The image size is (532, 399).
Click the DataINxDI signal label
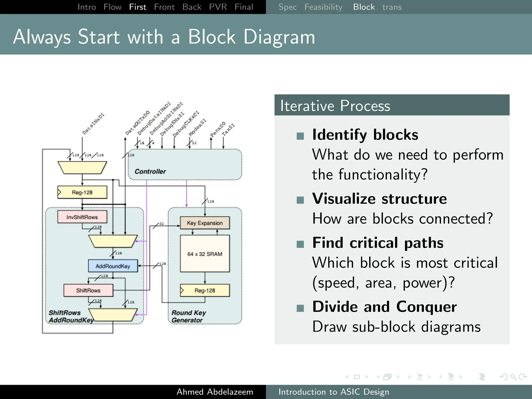pos(93,124)
